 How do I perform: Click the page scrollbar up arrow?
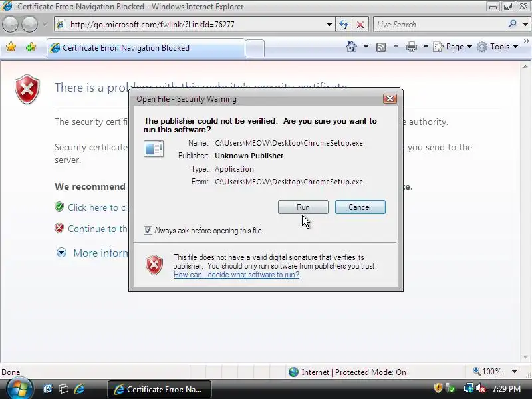tap(525, 66)
